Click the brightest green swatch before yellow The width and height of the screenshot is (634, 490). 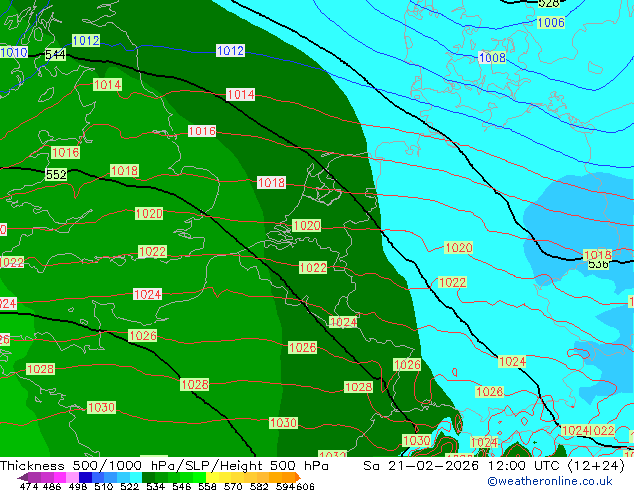pos(200,477)
